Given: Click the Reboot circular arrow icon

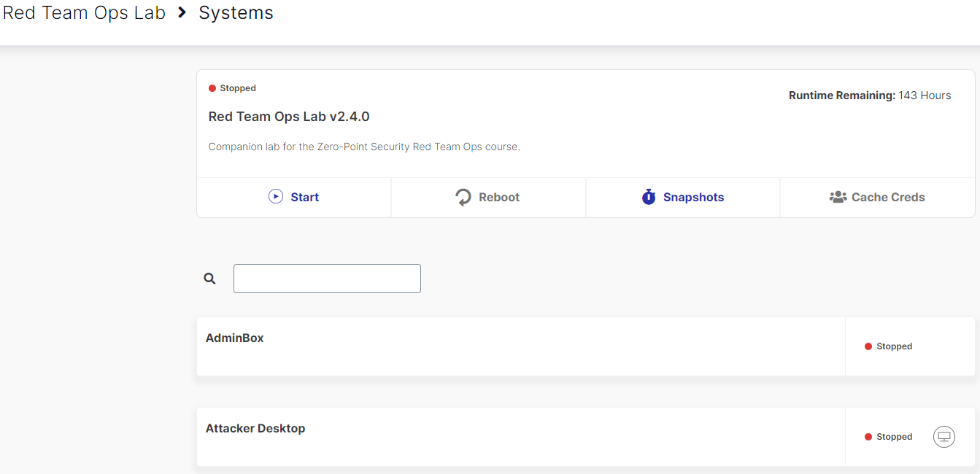Looking at the screenshot, I should point(463,197).
